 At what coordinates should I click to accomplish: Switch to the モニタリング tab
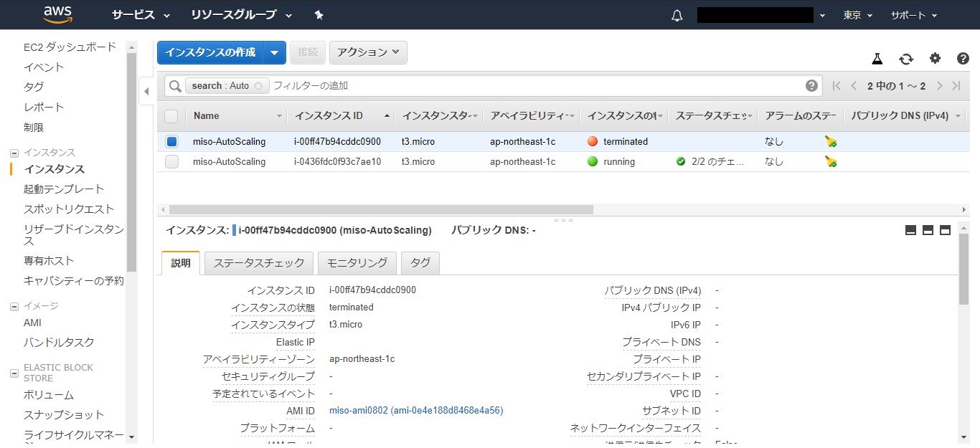[x=357, y=263]
